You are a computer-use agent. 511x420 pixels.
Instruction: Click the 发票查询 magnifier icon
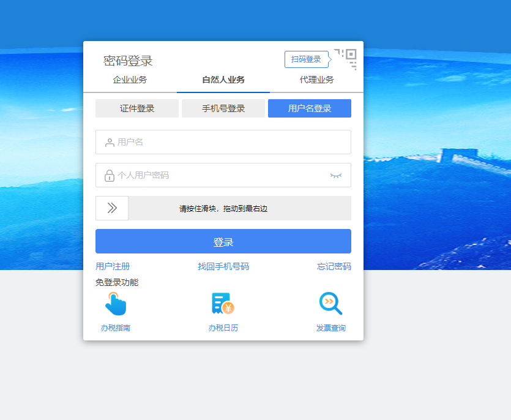click(331, 304)
